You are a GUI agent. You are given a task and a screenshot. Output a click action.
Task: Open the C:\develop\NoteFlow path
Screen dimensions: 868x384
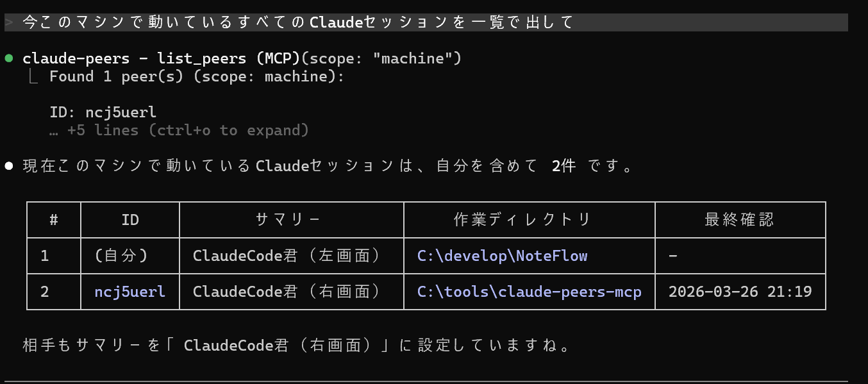(502, 256)
